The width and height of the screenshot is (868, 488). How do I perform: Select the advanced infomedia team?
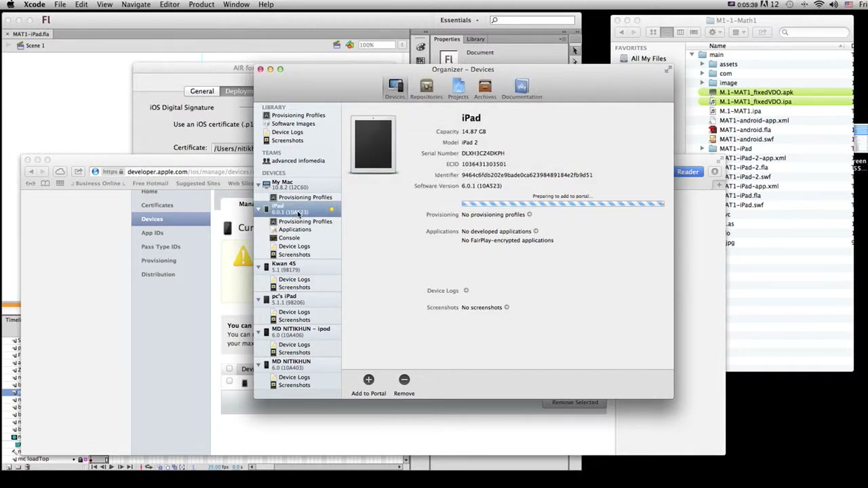point(298,161)
